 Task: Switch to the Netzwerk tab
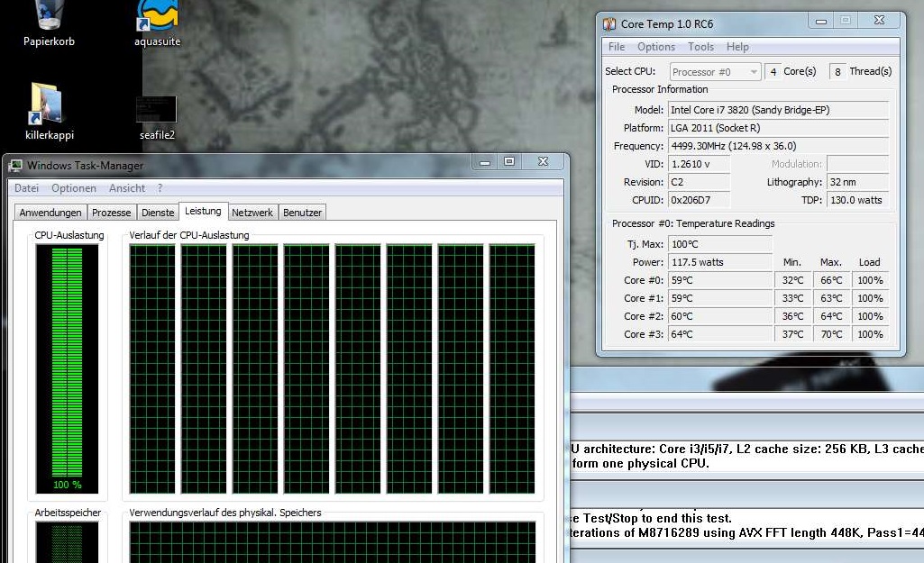[252, 212]
